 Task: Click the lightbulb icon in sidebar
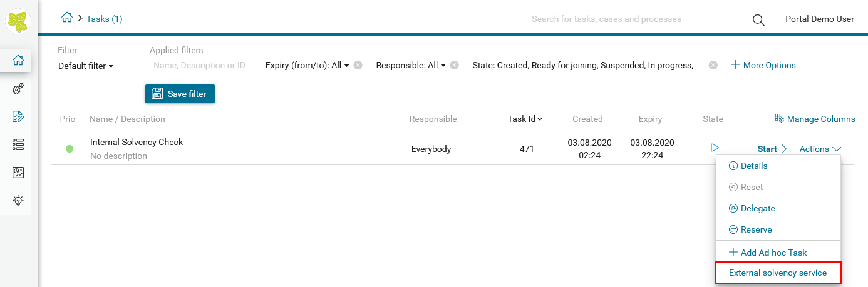coord(18,201)
